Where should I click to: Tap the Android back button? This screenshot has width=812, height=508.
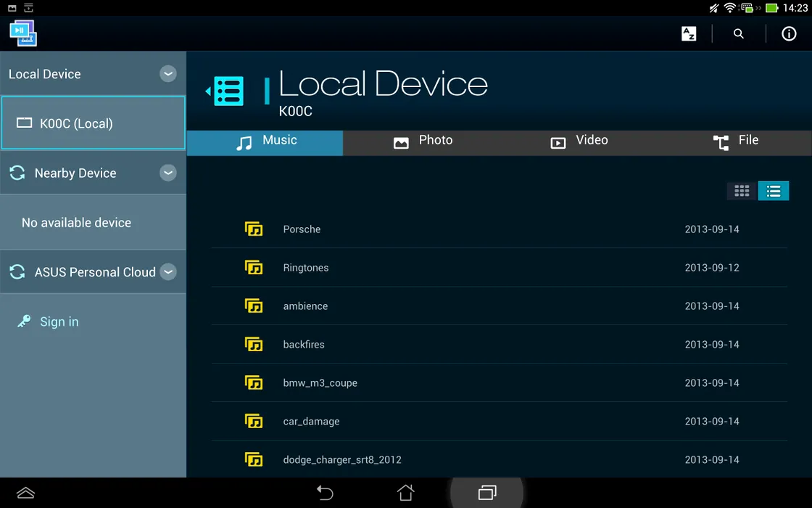[325, 493]
